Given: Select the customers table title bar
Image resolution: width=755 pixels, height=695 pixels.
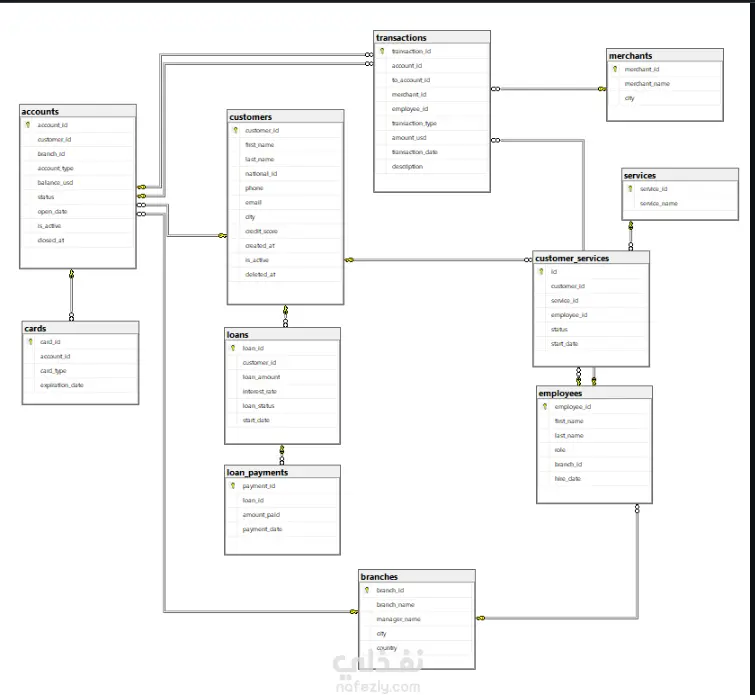Looking at the screenshot, I should [286, 117].
